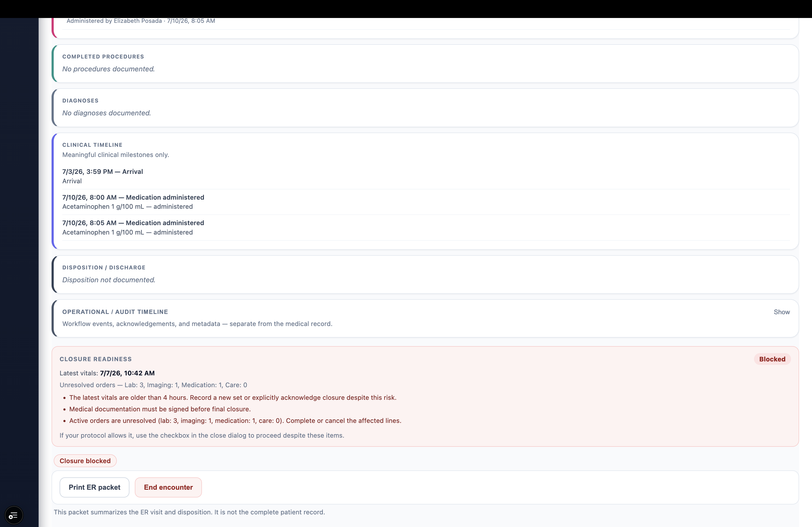Show the Operational / Audit Timeline
The height and width of the screenshot is (527, 812).
pyautogui.click(x=781, y=312)
